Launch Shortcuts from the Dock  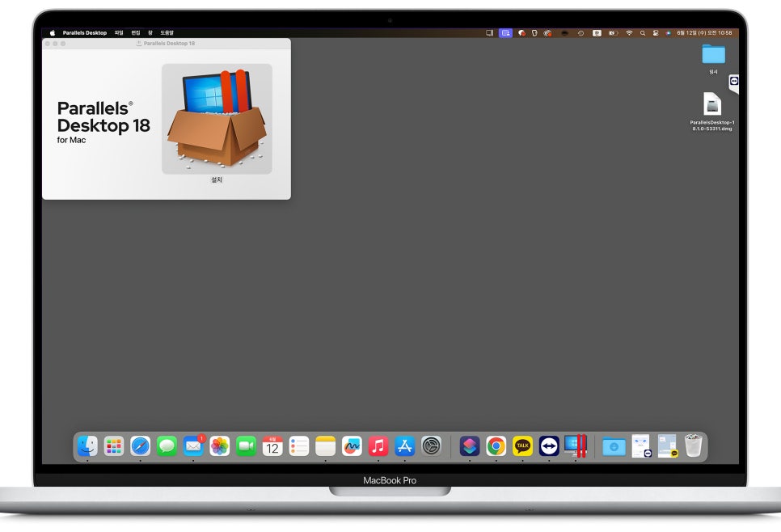[x=470, y=445]
